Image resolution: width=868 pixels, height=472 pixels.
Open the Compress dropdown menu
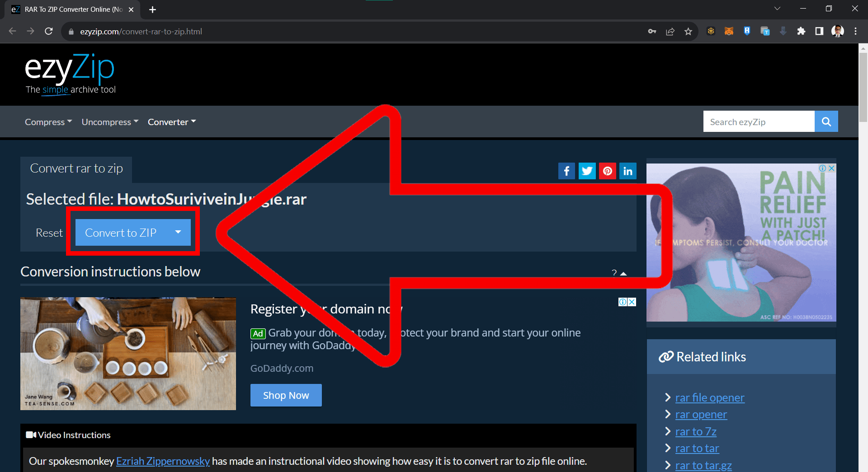[x=48, y=122]
